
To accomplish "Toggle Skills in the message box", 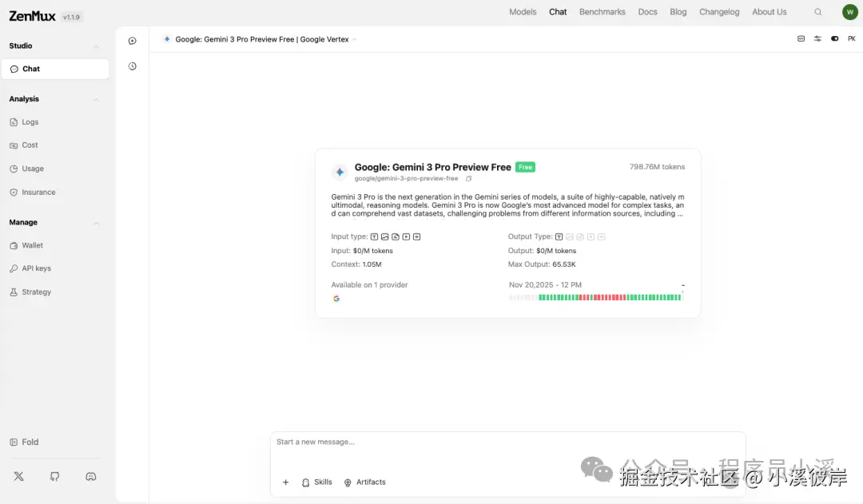I will (x=317, y=482).
